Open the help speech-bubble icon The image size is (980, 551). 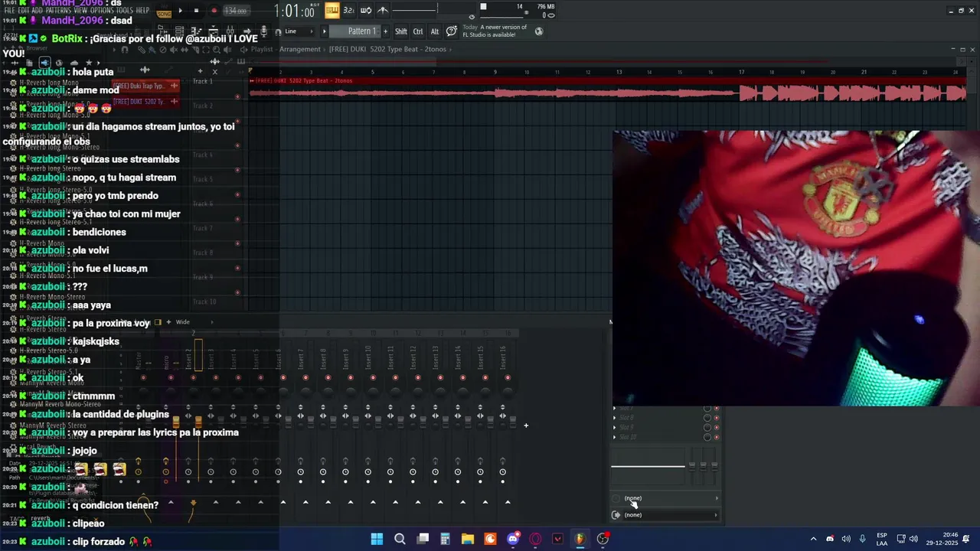[452, 31]
